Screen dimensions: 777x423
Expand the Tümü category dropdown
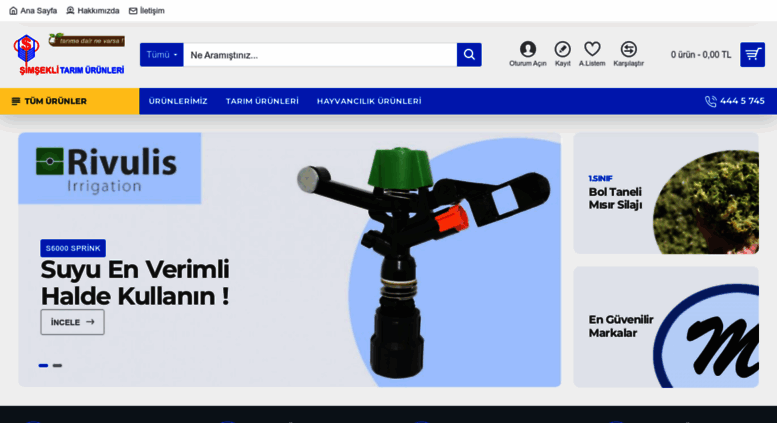(x=162, y=54)
